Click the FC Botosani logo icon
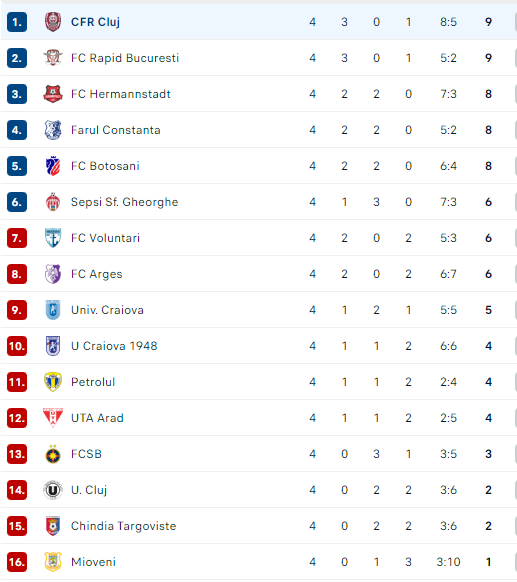Viewport: 517px width, 582px height. tap(53, 166)
